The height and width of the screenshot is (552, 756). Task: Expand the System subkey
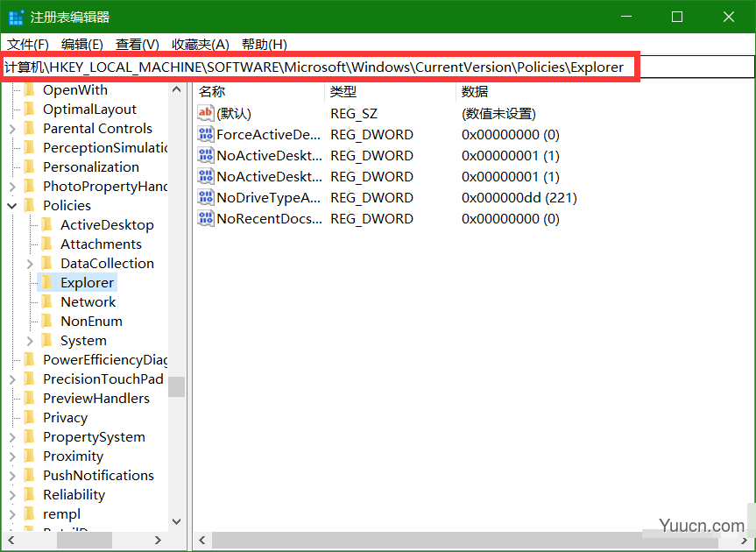coord(30,341)
